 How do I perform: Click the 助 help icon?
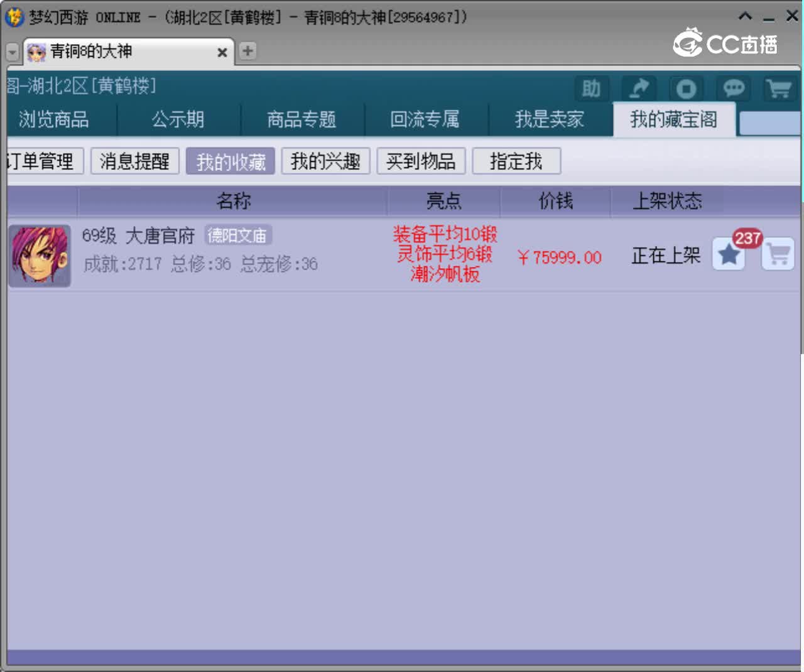(591, 89)
